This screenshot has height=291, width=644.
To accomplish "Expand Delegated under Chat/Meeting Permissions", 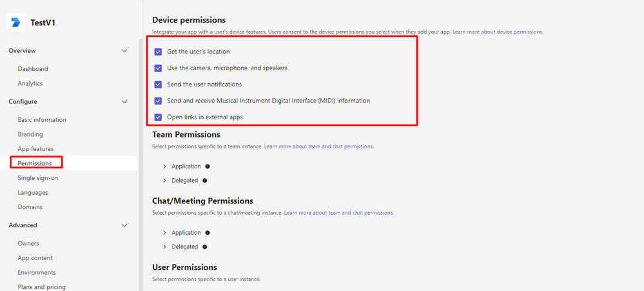I will (164, 246).
